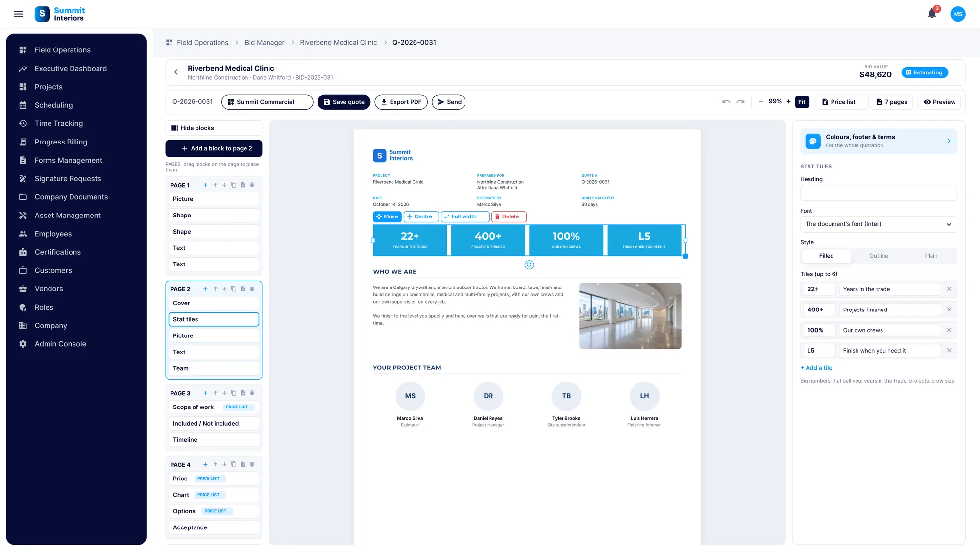Toggle Hide blocks panel
Viewport: 980px width, 551px height.
point(214,128)
